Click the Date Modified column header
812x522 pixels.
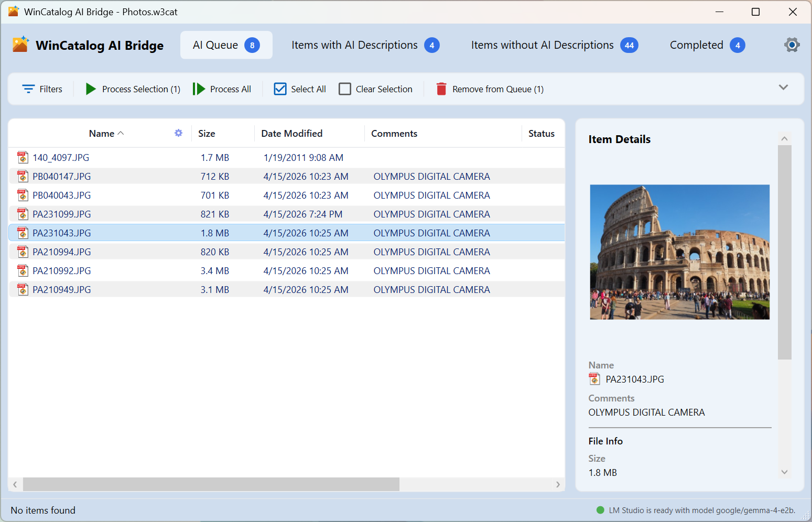(x=292, y=134)
